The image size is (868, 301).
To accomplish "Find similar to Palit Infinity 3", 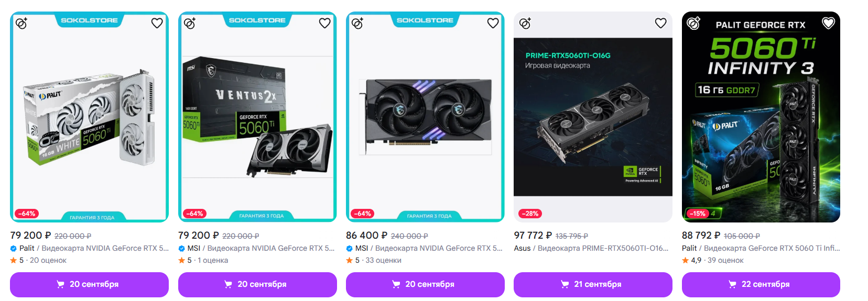I will pos(693,23).
